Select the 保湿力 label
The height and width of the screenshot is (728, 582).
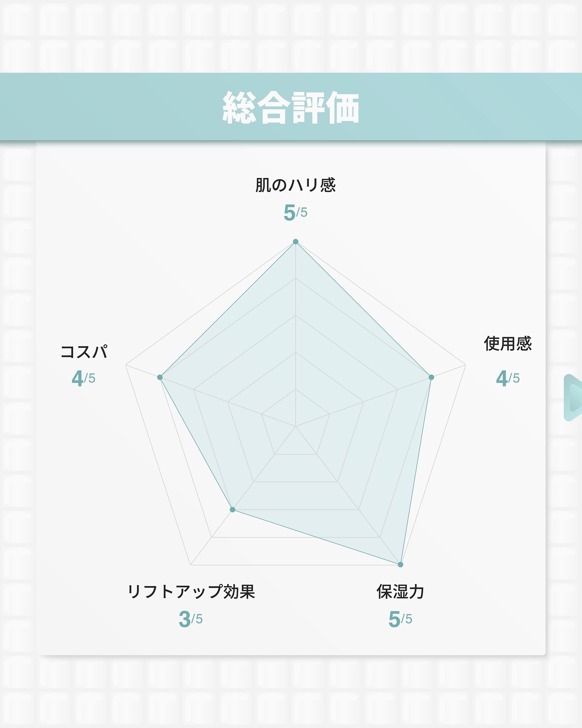pos(400,592)
